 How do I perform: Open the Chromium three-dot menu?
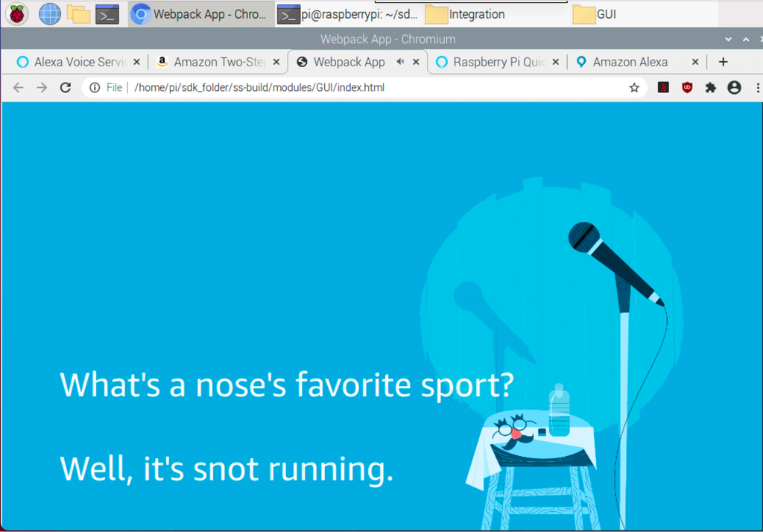point(757,88)
